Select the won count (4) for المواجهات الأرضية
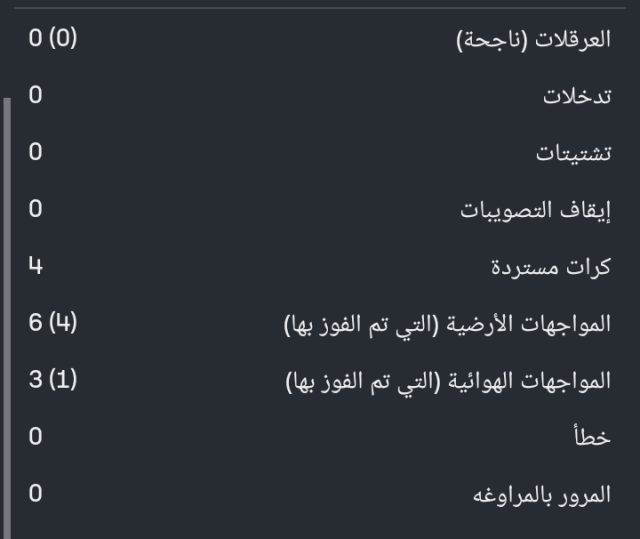Image resolution: width=640 pixels, height=539 pixels. pos(62,323)
